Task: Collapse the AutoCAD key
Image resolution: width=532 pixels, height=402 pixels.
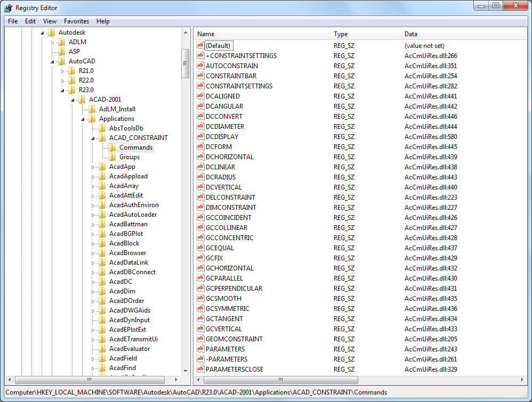Action: (52, 62)
